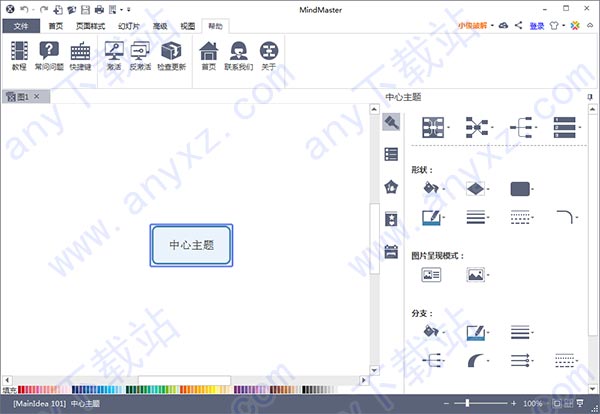Create new document from quick toolbar
Screen dimensions: 600x414
point(58,10)
